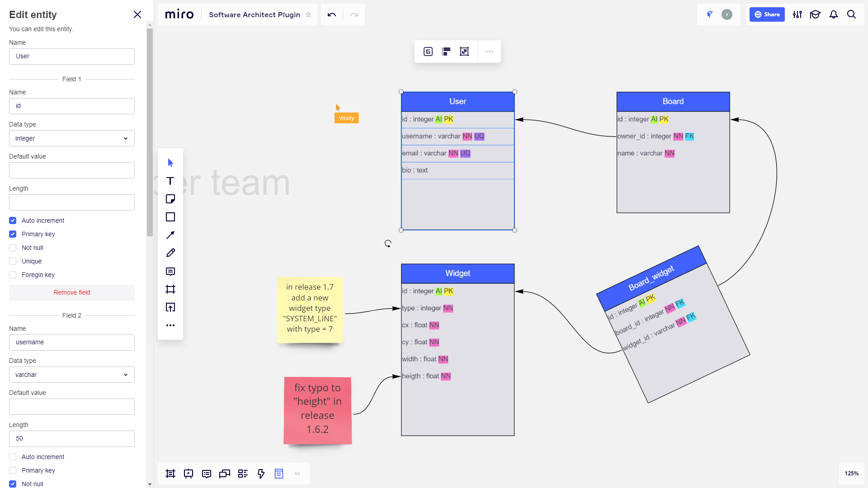Uncheck Auto increment for Field 1

pos(13,221)
